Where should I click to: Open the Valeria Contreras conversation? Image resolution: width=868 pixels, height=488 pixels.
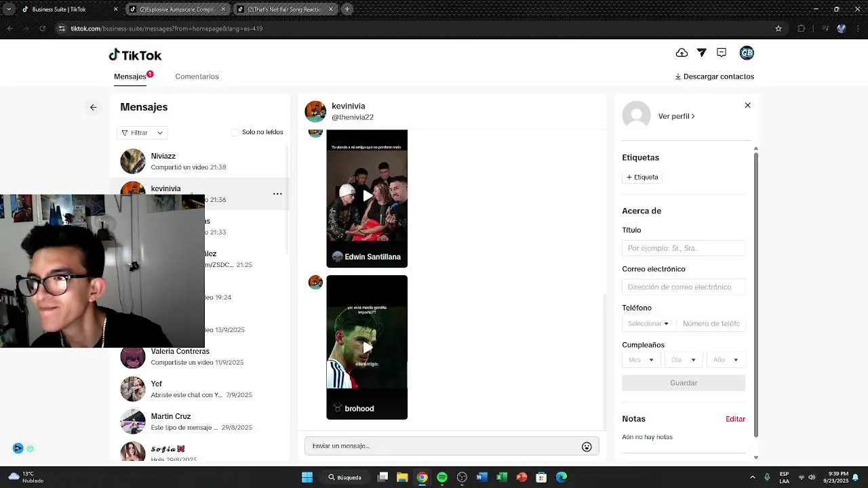coord(200,357)
